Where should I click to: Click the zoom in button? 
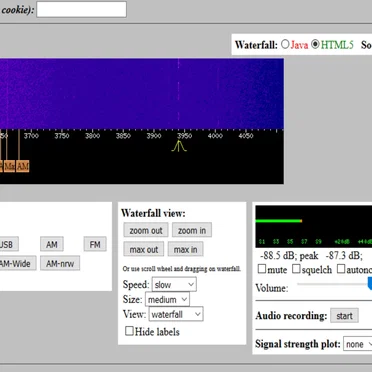click(x=192, y=230)
